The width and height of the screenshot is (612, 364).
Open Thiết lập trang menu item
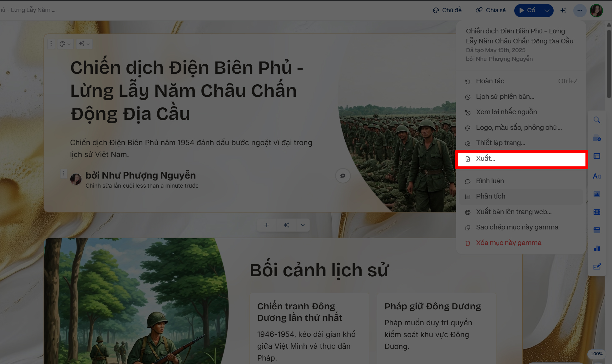click(521, 143)
